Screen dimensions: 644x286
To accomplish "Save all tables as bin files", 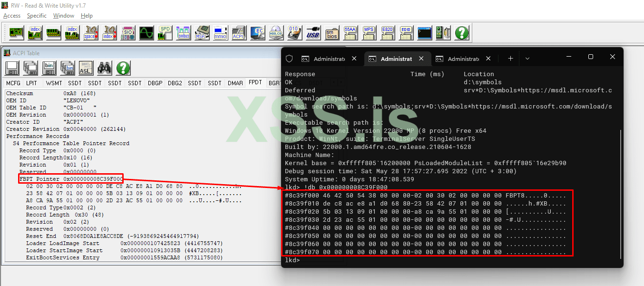I will (x=68, y=68).
